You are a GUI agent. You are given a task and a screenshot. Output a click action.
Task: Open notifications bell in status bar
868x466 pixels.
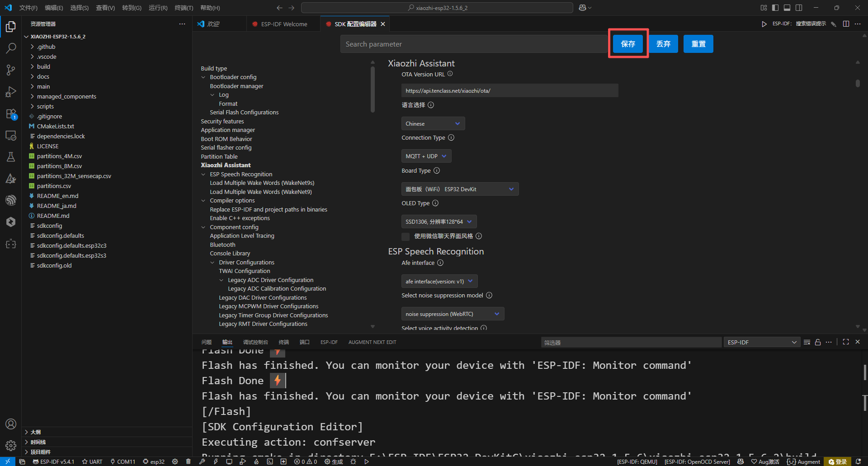tap(858, 461)
